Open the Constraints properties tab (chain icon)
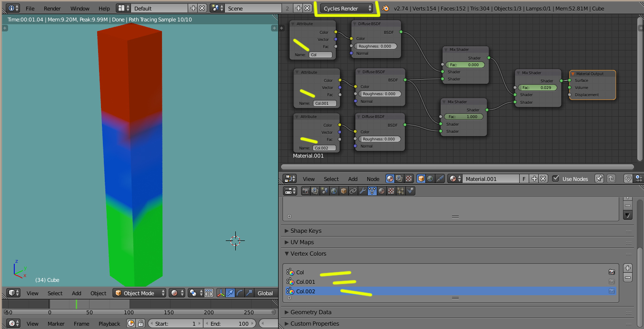Screen dimensions: 644x329 point(353,191)
